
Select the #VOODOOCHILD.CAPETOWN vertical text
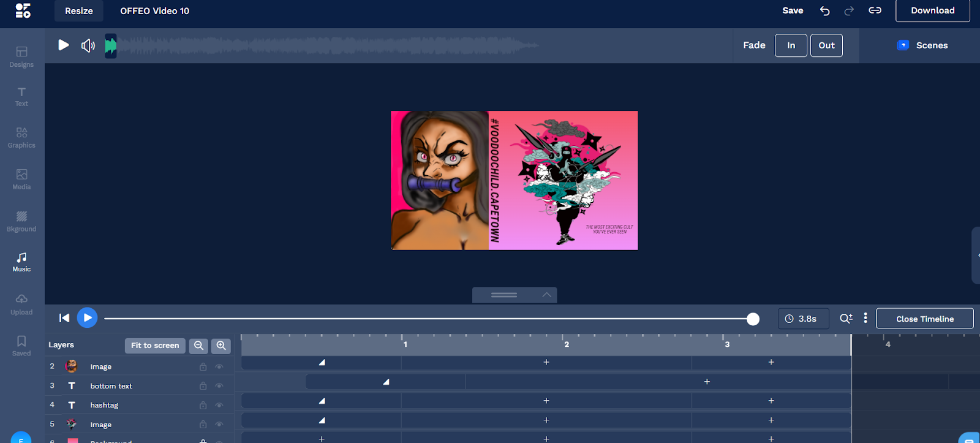coord(495,180)
